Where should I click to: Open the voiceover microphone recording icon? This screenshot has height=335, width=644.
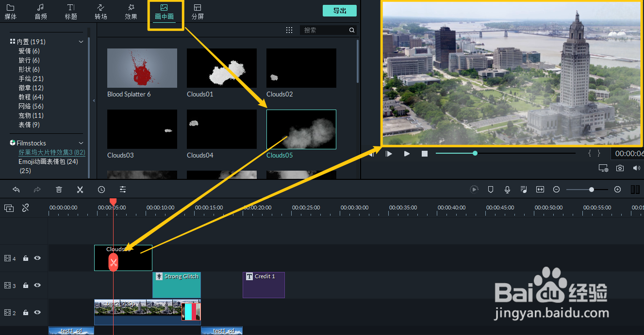point(507,189)
